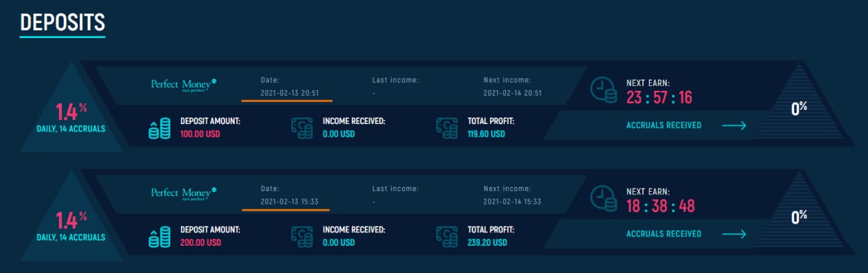Click the income received icon in the second deposit
868x273 pixels.
[302, 236]
